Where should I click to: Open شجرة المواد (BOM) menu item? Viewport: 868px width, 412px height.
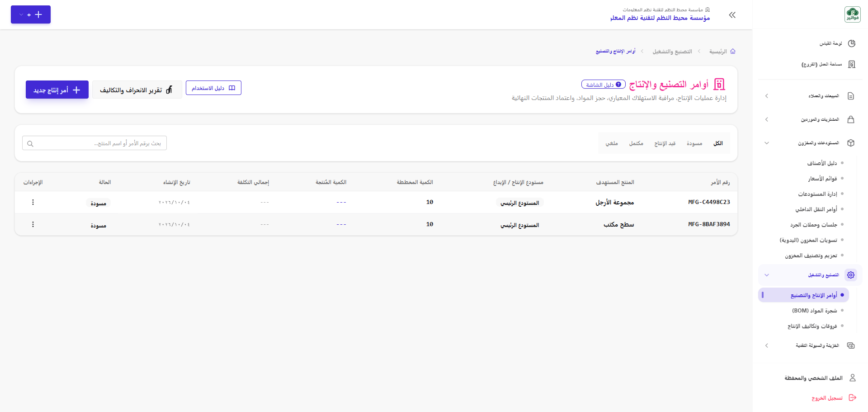(815, 311)
